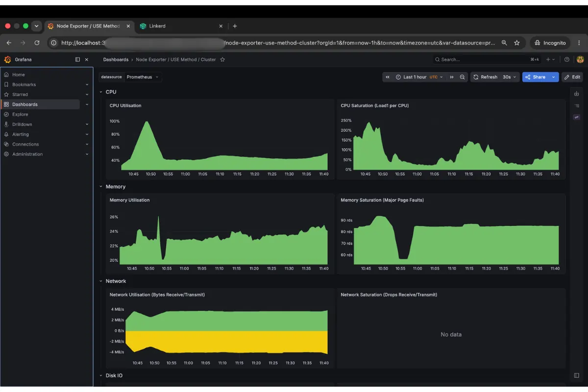Open the Prometheus datasource dropdown
Viewport: 588px width, 392px height.
[143, 77]
